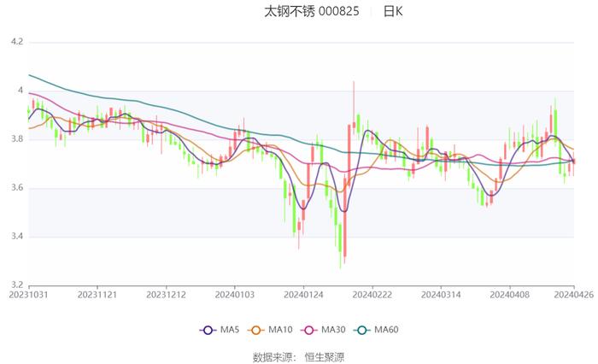Open the 恒生聚源 data source link
The width and height of the screenshot is (598, 364).
(325, 356)
